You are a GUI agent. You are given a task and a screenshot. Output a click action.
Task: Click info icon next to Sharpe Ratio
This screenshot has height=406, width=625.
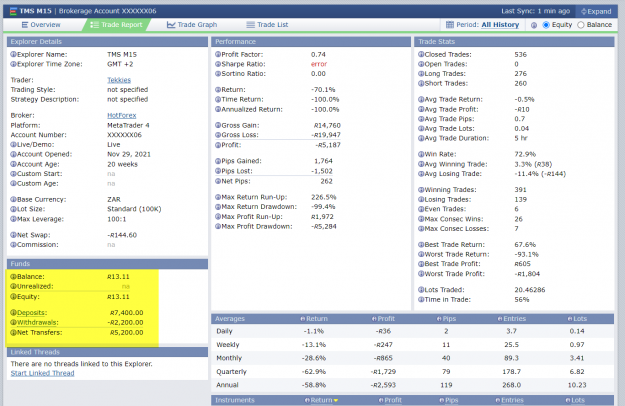218,64
